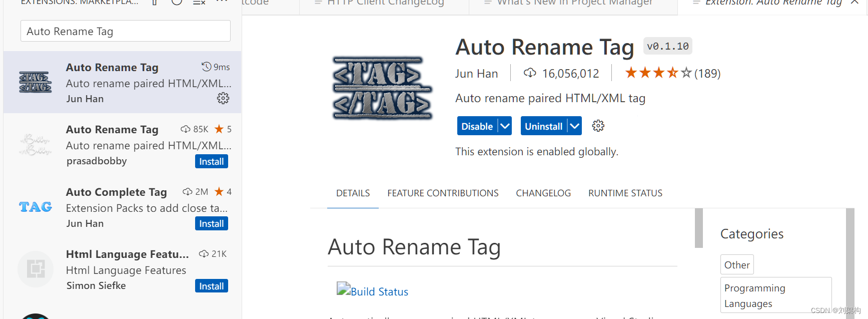Click the large Auto Rename Tag logo image
Viewport: 868px width, 319px height.
383,88
